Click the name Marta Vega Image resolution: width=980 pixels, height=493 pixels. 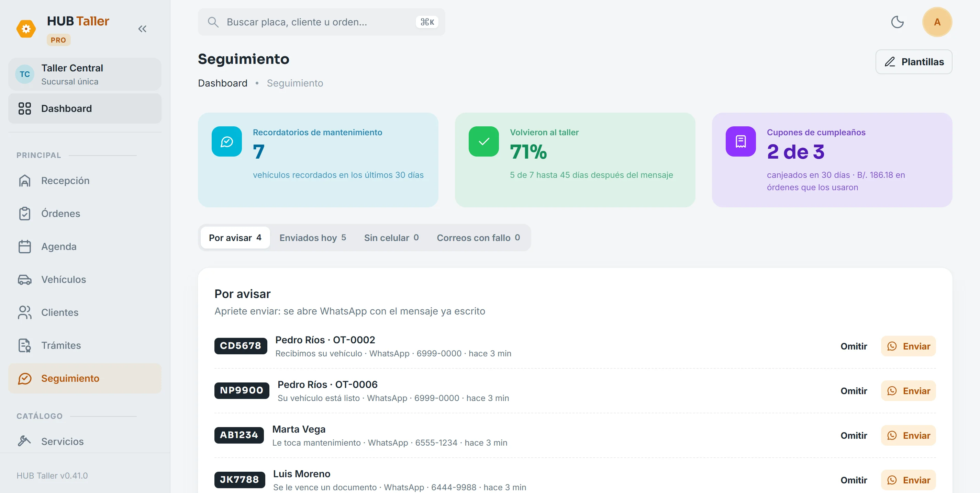click(x=299, y=429)
